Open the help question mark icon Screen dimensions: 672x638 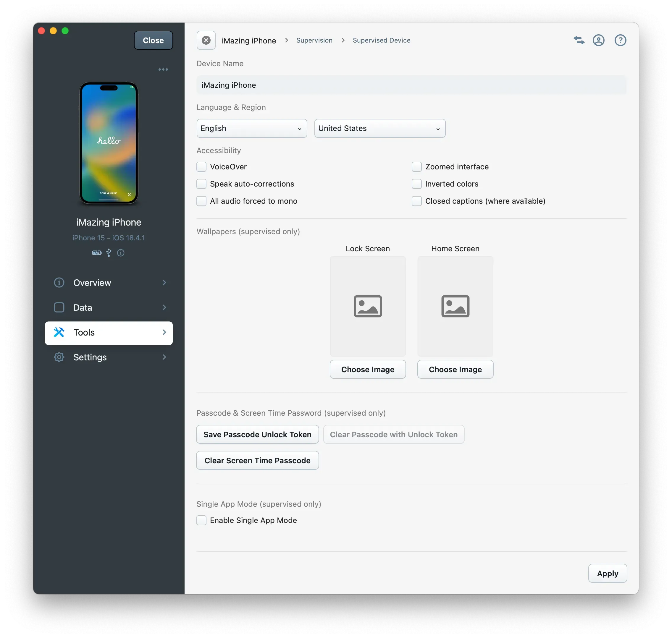pos(620,40)
